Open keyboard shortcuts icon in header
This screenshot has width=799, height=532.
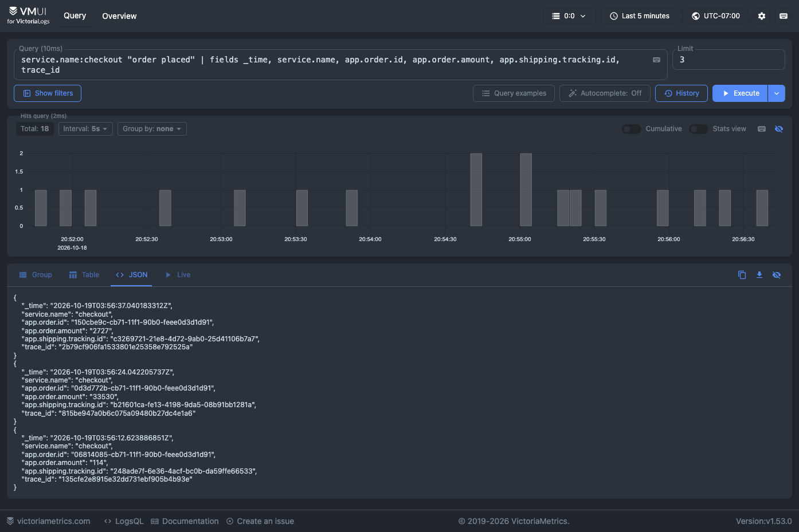click(x=784, y=16)
